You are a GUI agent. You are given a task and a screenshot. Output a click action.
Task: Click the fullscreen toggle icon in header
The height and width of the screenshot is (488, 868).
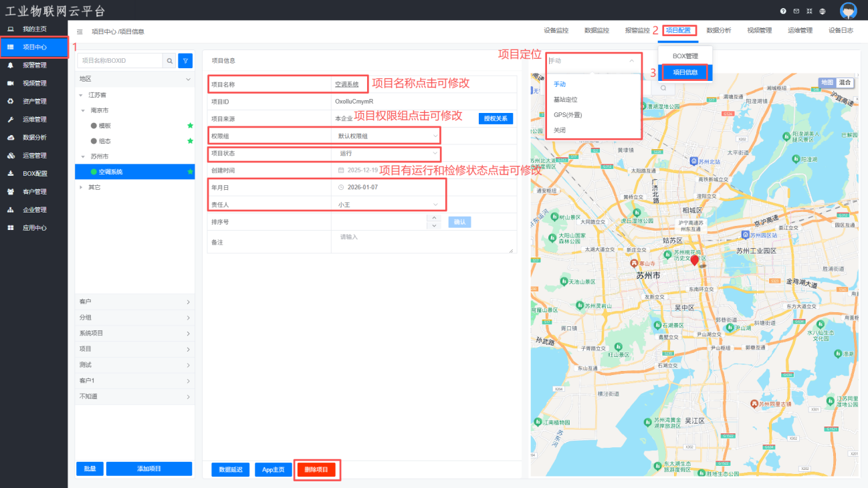pos(809,11)
